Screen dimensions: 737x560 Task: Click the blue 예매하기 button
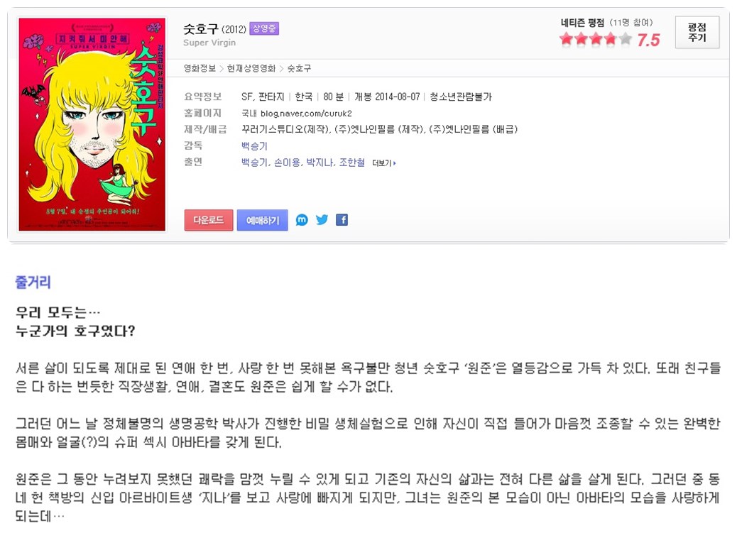[x=262, y=220]
